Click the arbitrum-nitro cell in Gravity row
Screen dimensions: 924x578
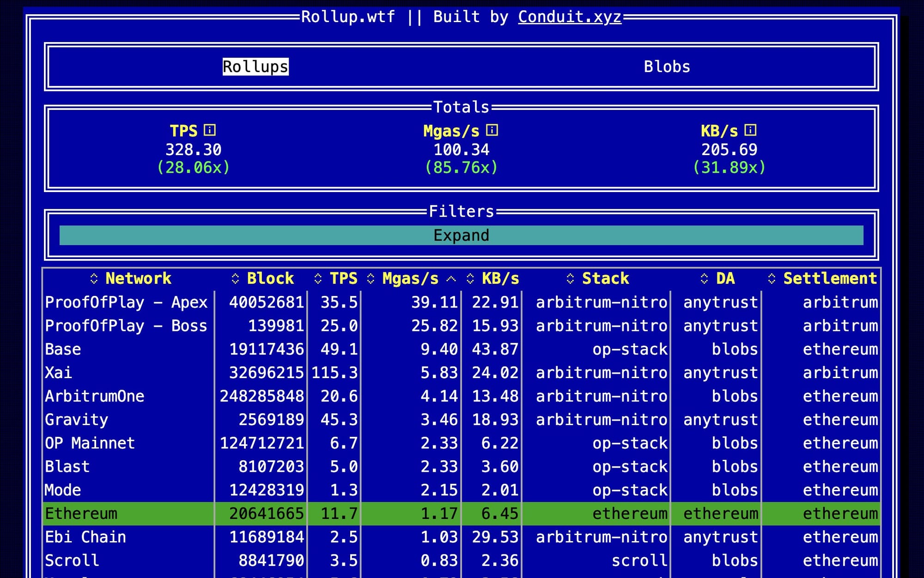(602, 420)
